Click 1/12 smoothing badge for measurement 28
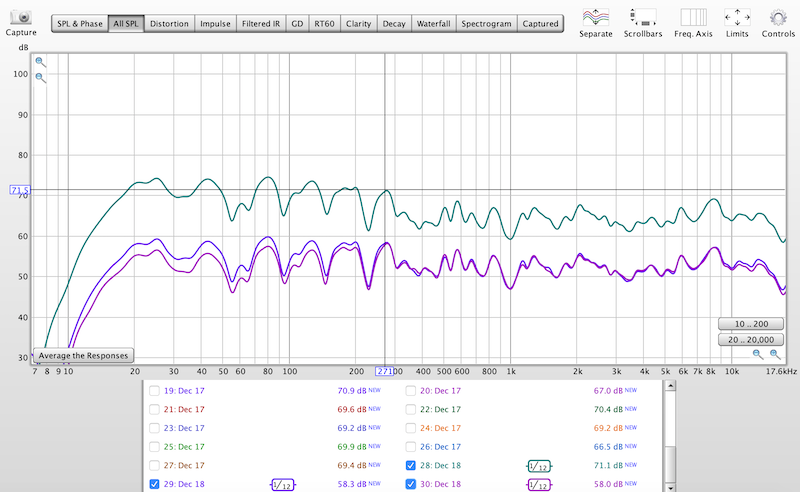 (539, 466)
